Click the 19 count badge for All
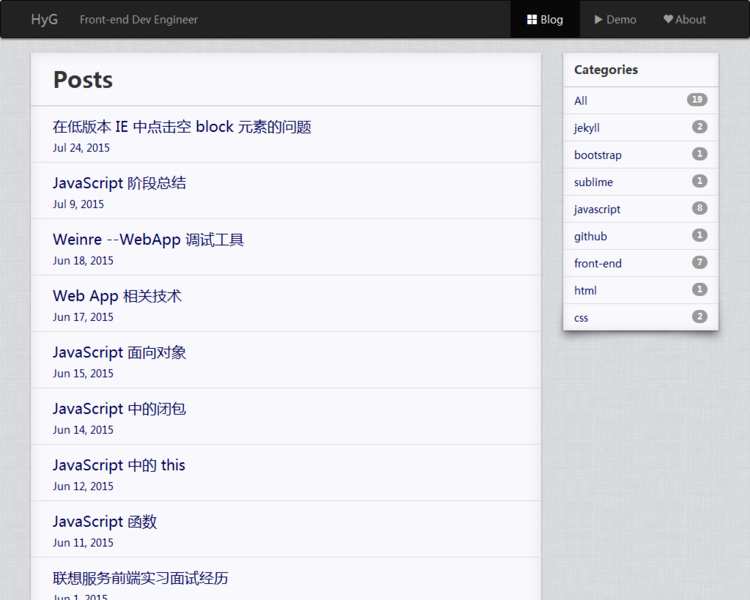This screenshot has width=750, height=600. coord(697,100)
